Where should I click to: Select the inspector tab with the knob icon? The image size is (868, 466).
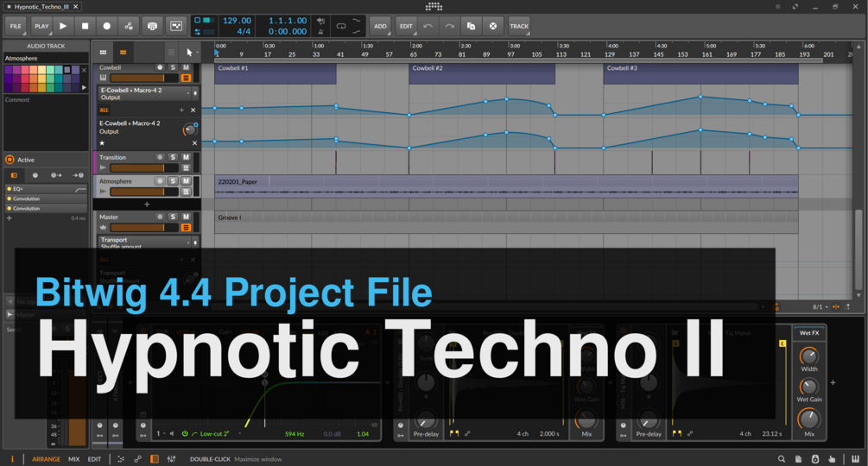35,175
